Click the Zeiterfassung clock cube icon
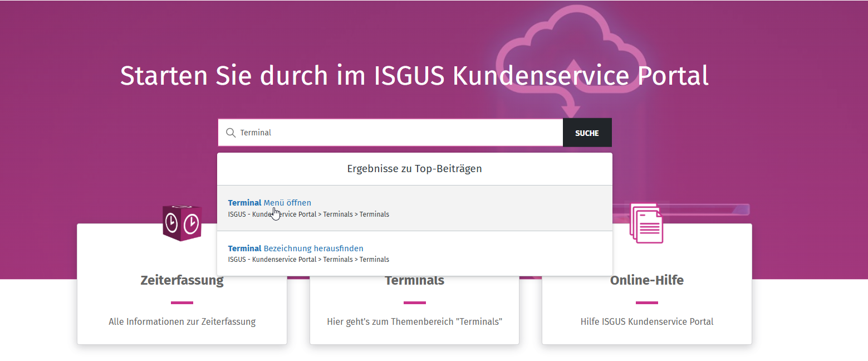The width and height of the screenshot is (868, 361). (x=182, y=223)
